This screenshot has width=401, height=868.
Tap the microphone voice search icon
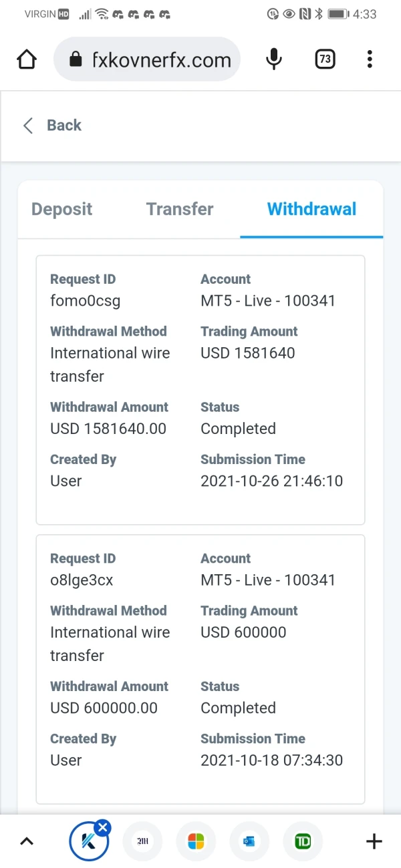274,60
